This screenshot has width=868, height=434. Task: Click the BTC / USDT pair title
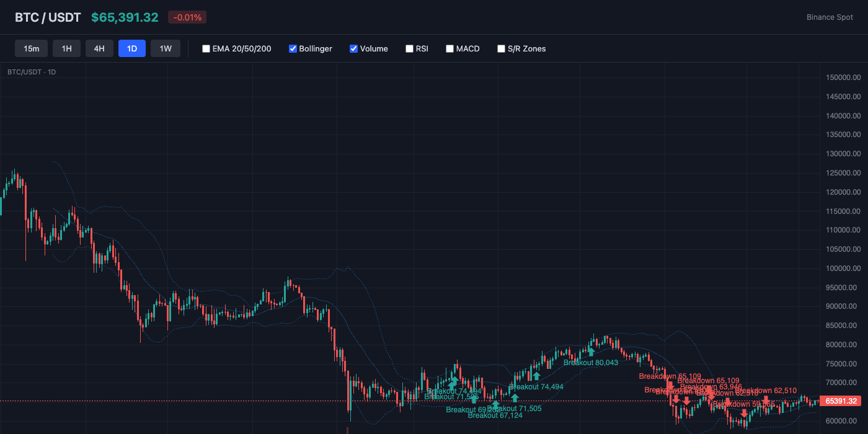[48, 17]
